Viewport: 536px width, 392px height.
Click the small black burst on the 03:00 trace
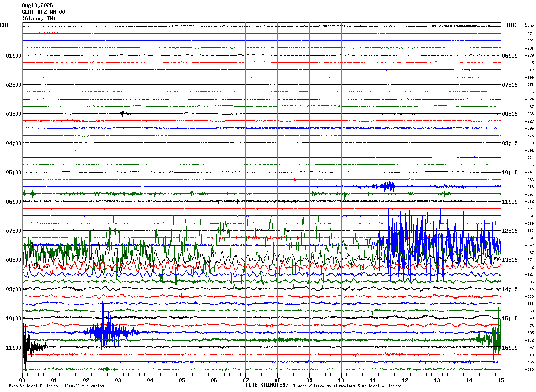click(x=123, y=113)
